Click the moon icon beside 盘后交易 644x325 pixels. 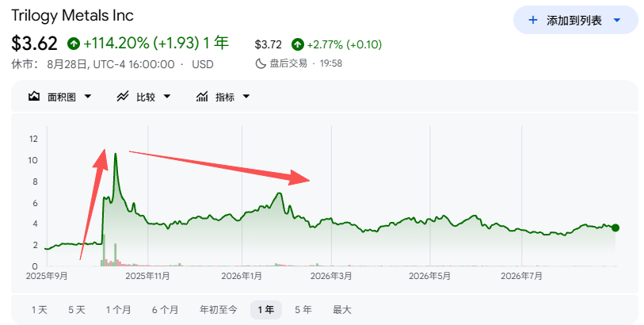point(261,63)
